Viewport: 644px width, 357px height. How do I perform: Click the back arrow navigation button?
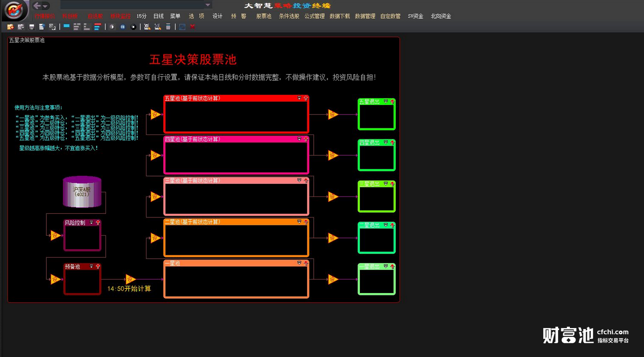pos(37,6)
